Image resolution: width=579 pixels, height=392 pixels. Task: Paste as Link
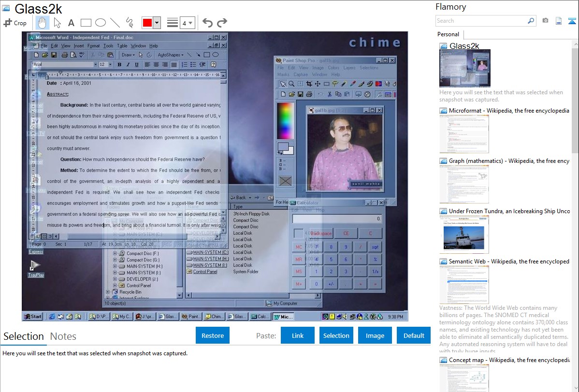pos(298,335)
